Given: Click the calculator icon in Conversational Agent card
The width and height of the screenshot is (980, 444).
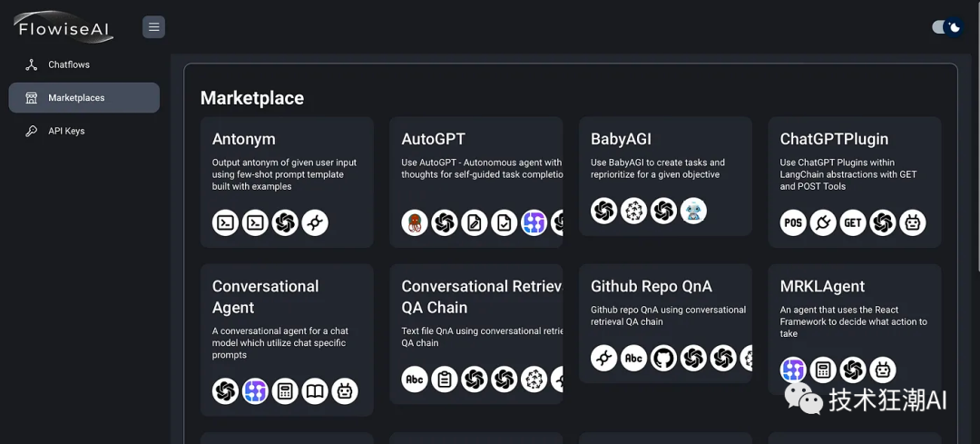Looking at the screenshot, I should pyautogui.click(x=285, y=391).
